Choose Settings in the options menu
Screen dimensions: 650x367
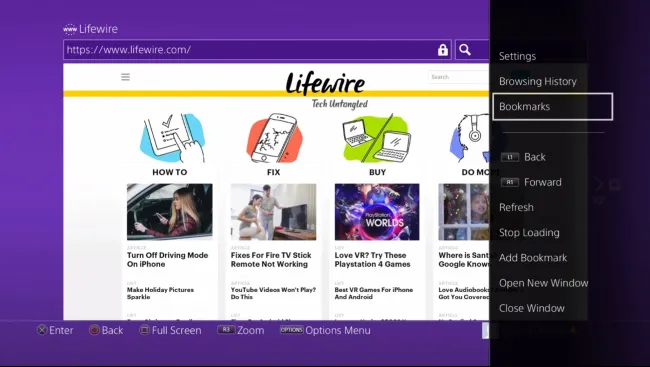[x=517, y=56]
